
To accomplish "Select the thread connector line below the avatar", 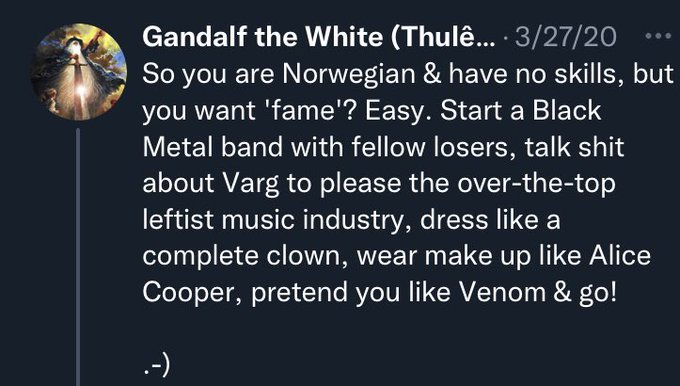I will pos(78,257).
